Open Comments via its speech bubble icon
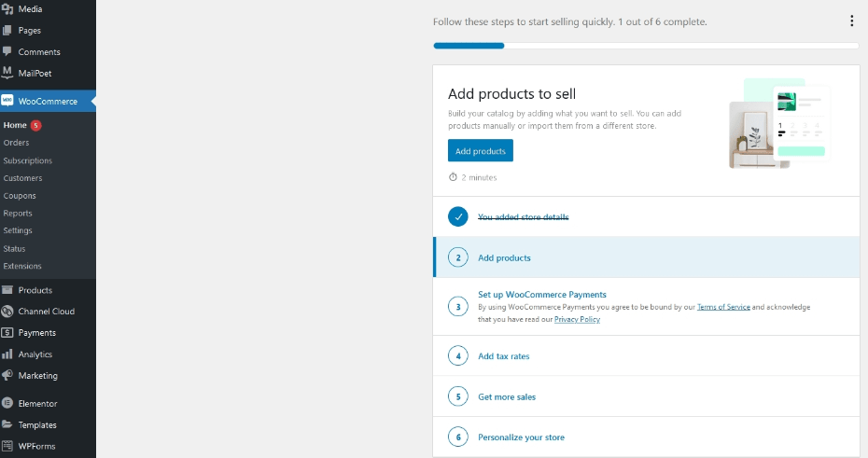The height and width of the screenshot is (458, 868). [7, 51]
